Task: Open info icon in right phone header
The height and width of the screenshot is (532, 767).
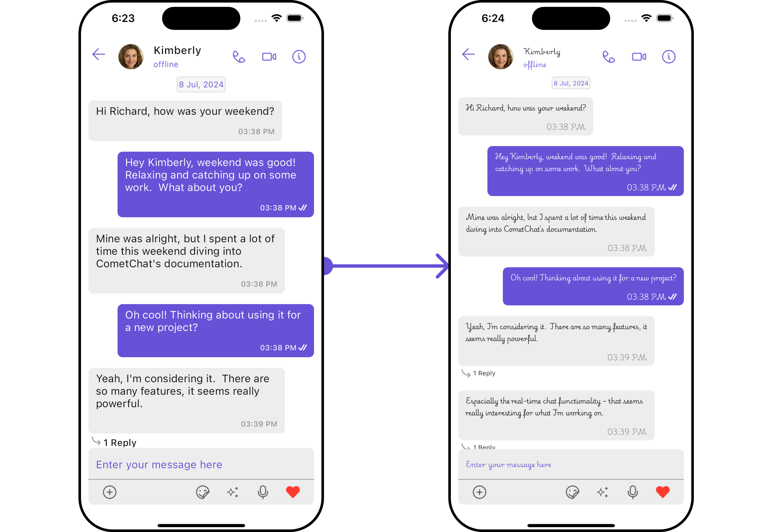Action: [x=668, y=57]
